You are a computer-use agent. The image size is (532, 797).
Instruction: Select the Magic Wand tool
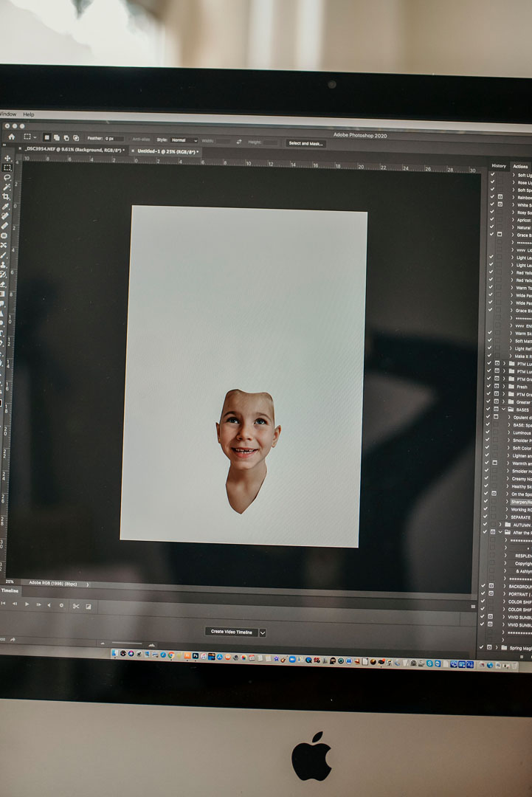(x=7, y=187)
